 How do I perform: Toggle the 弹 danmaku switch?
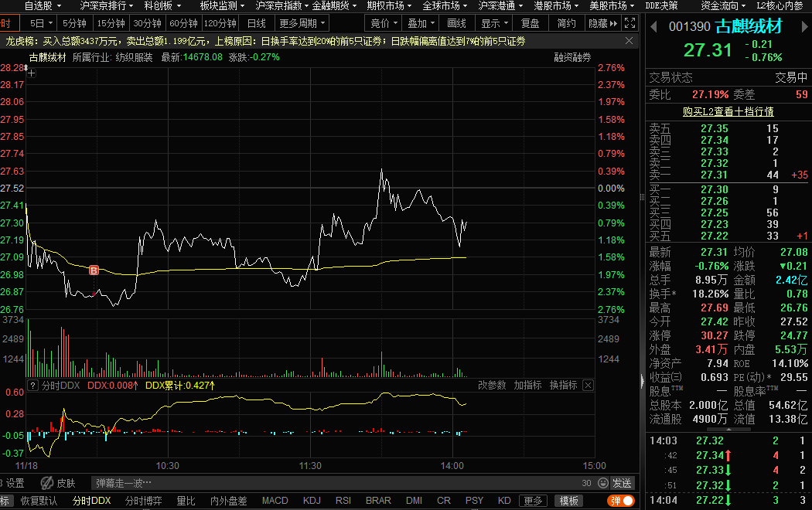pyautogui.click(x=621, y=501)
